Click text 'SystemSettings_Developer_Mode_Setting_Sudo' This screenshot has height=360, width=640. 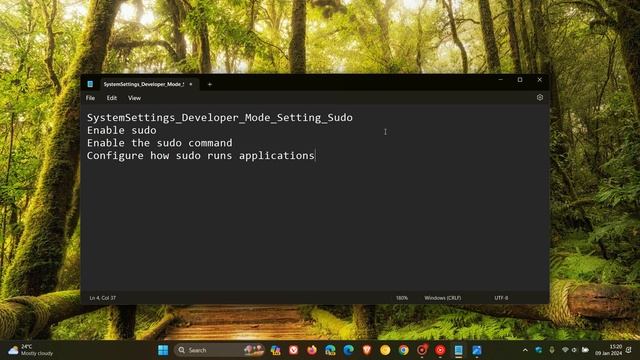tap(220, 118)
